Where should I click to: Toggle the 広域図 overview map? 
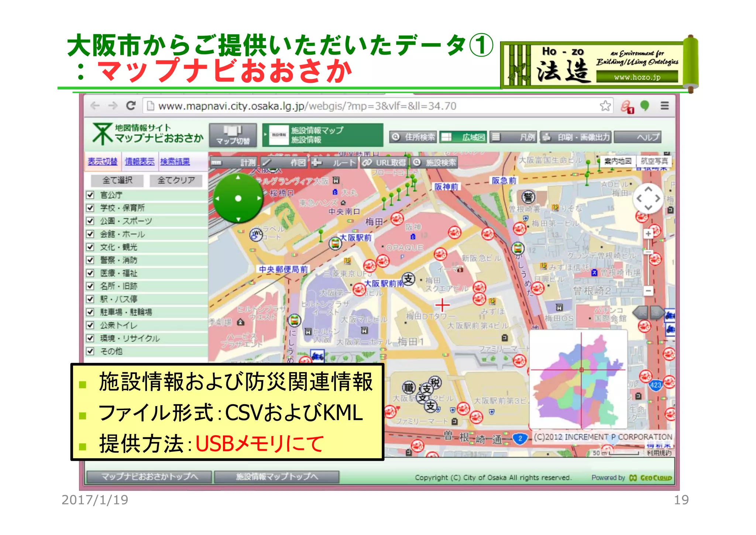(x=463, y=137)
